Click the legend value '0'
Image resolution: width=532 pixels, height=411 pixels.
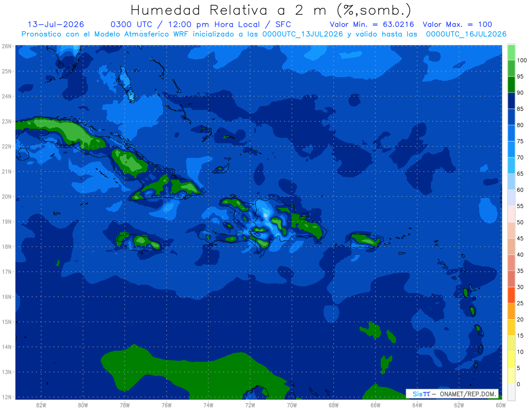click(519, 384)
